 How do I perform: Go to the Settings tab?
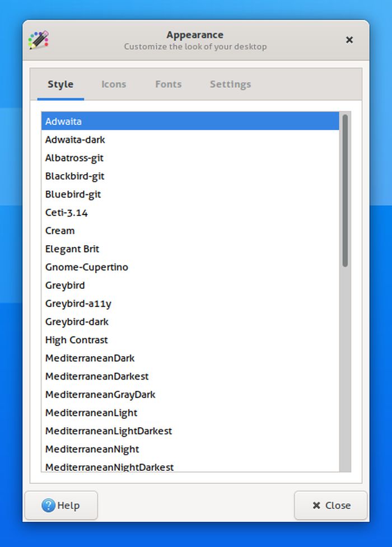click(230, 85)
